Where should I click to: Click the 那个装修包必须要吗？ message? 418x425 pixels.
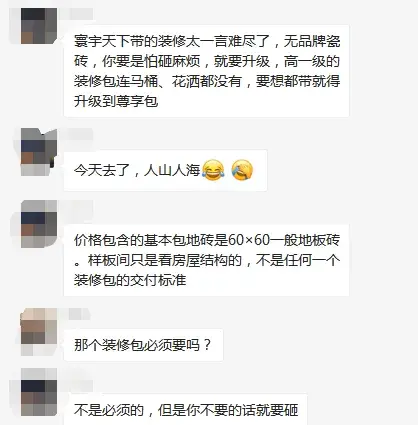point(143,345)
